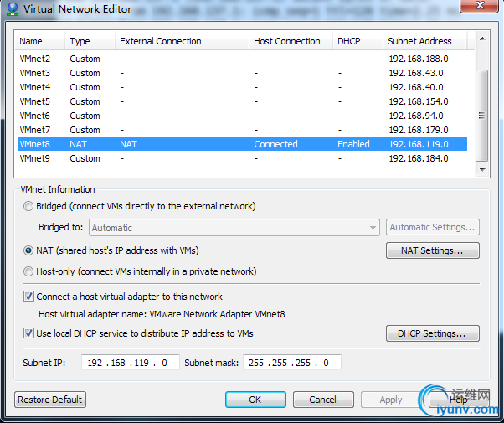Click the Subnet mask input field
The image size is (504, 423).
pyautogui.click(x=292, y=363)
